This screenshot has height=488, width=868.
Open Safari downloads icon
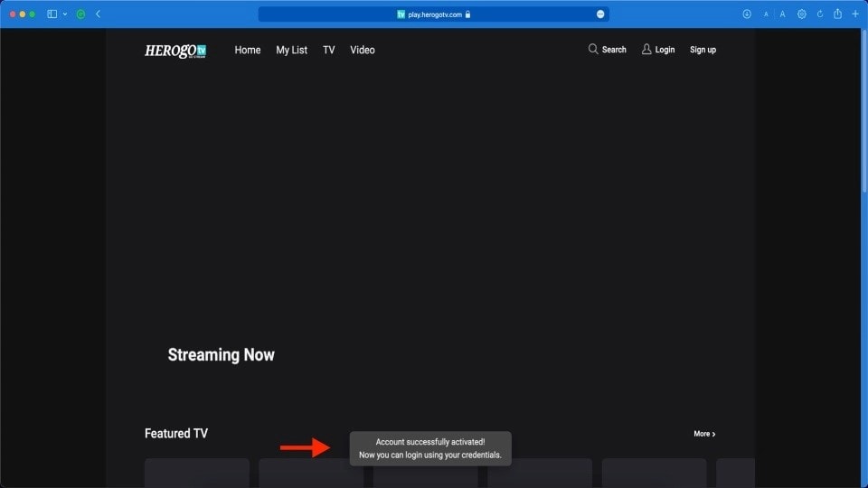[x=747, y=14]
